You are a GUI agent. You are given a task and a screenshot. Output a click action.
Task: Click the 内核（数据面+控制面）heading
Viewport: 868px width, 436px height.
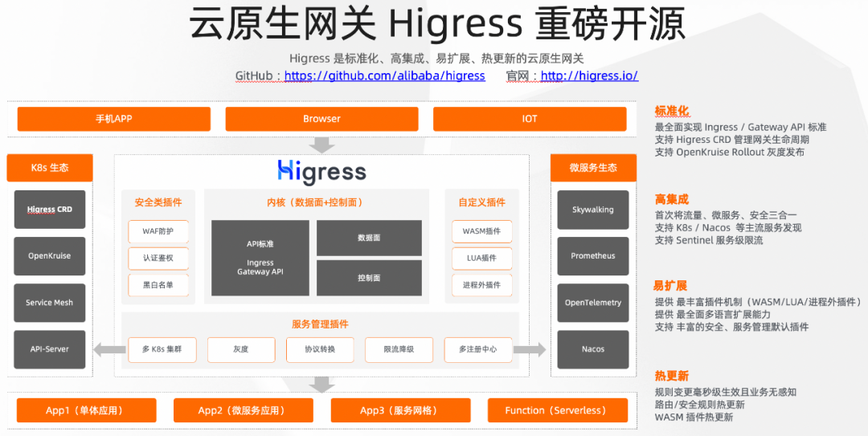317,202
